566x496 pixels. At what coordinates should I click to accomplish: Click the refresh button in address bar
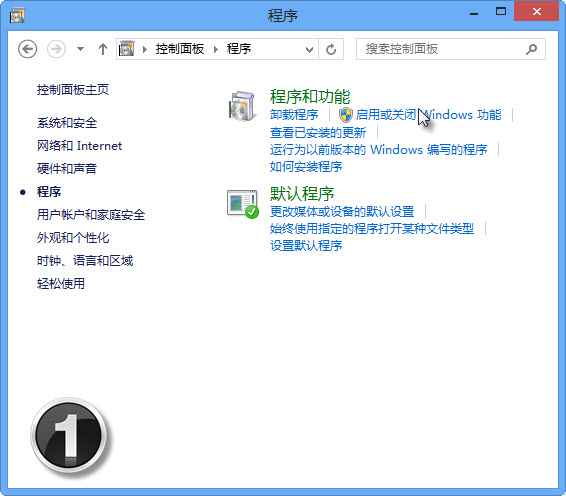331,49
